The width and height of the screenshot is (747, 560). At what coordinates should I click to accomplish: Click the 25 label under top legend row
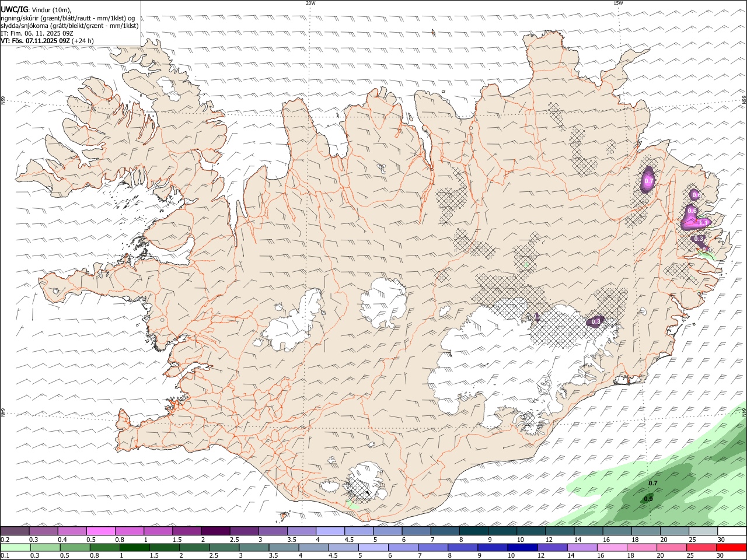(693, 540)
